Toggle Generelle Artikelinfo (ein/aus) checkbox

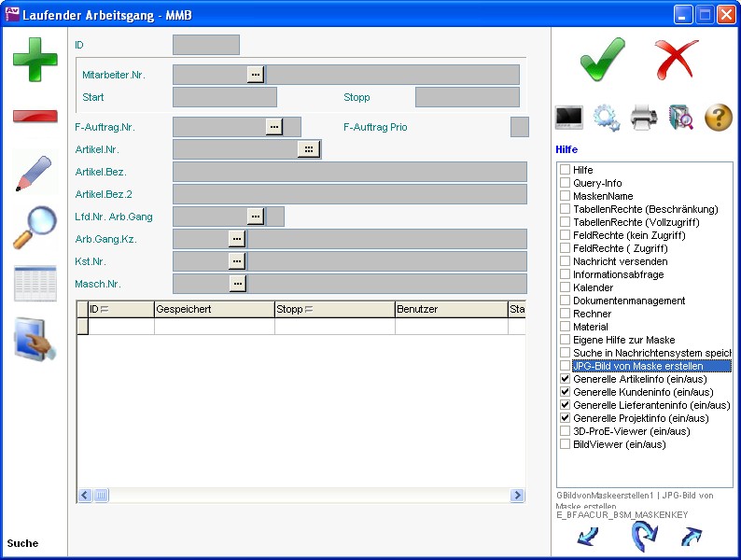tap(566, 380)
